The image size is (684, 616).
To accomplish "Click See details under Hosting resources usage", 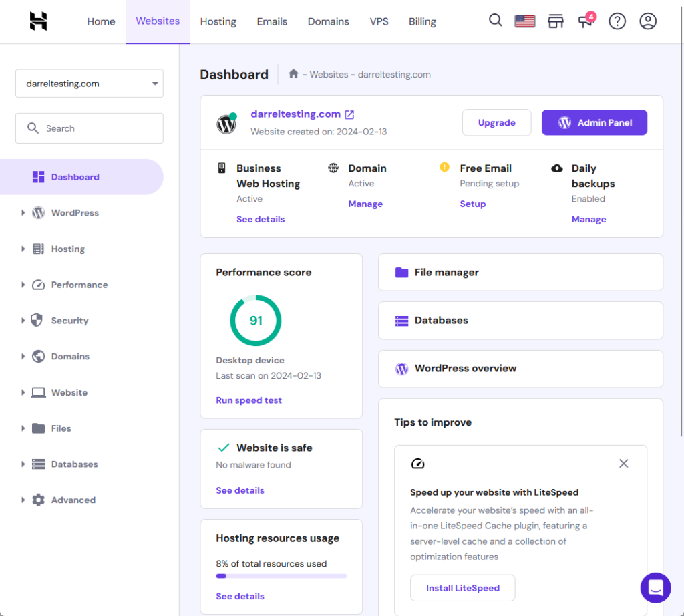I will tap(240, 596).
